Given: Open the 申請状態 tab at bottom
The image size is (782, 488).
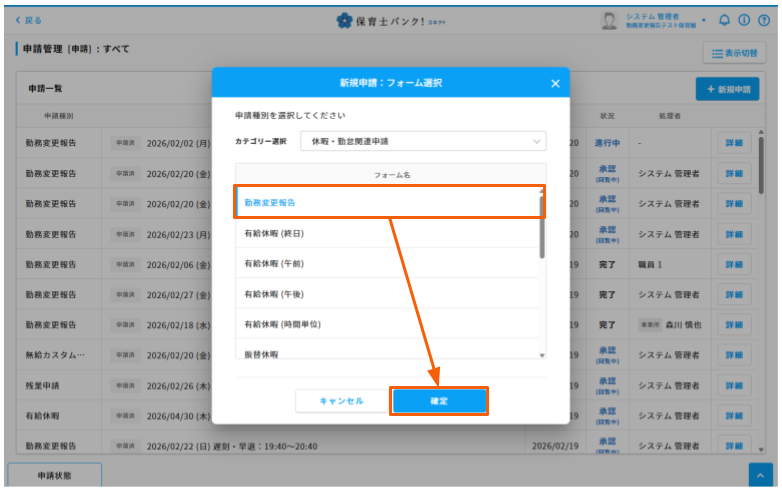Looking at the screenshot, I should (54, 475).
